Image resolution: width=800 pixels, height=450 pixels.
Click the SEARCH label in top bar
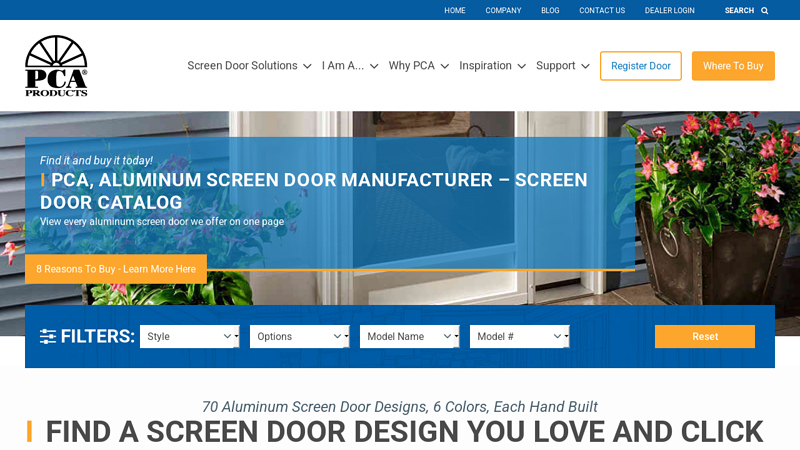point(739,11)
